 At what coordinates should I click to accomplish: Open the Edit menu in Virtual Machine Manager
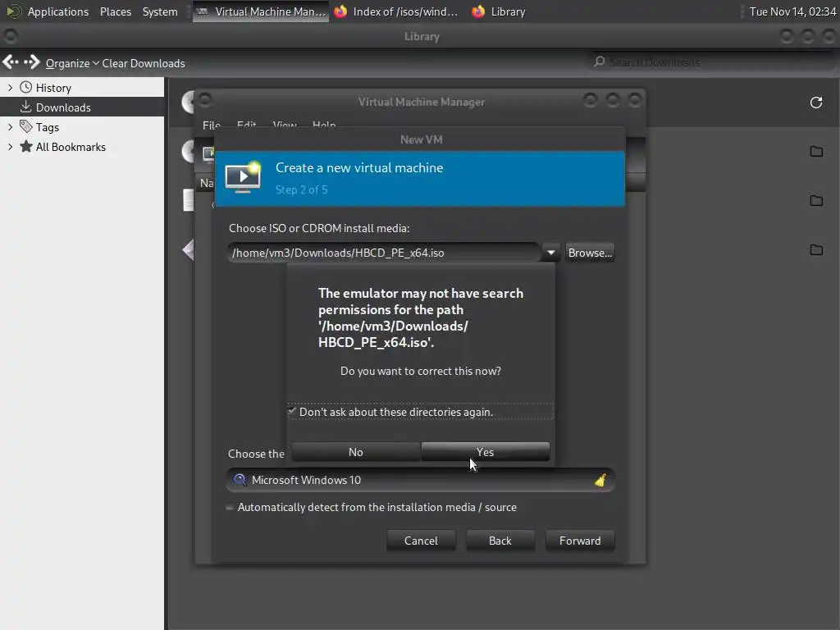[x=246, y=125]
